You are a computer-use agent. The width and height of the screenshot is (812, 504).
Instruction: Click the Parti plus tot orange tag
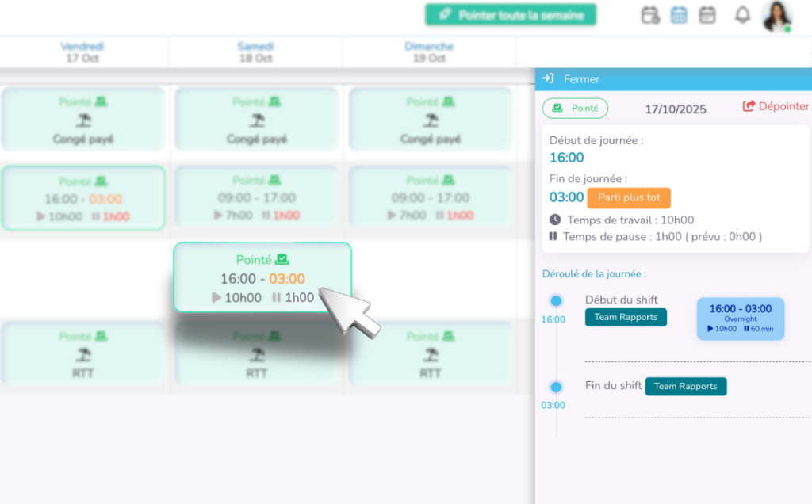click(629, 198)
